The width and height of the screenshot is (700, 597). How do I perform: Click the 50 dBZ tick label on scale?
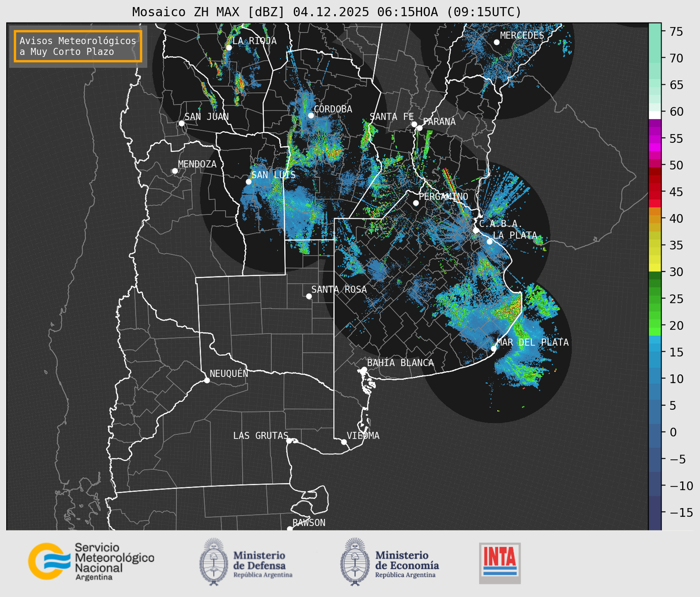click(x=676, y=165)
